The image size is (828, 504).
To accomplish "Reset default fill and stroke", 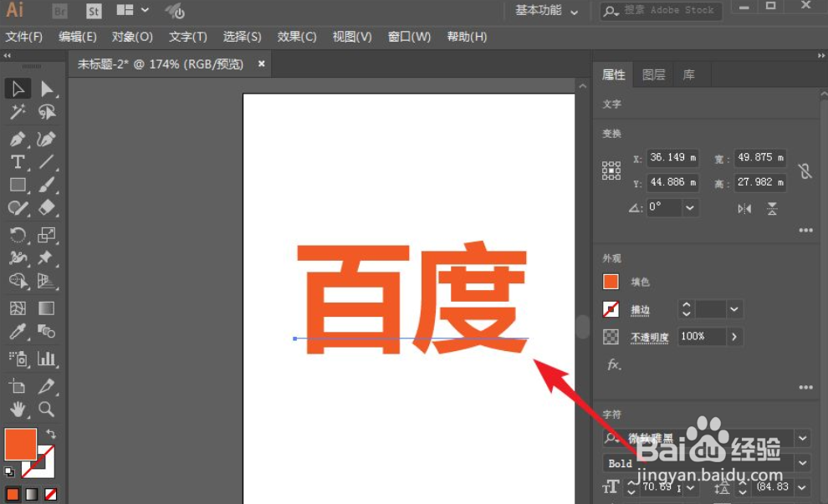I will coord(9,472).
